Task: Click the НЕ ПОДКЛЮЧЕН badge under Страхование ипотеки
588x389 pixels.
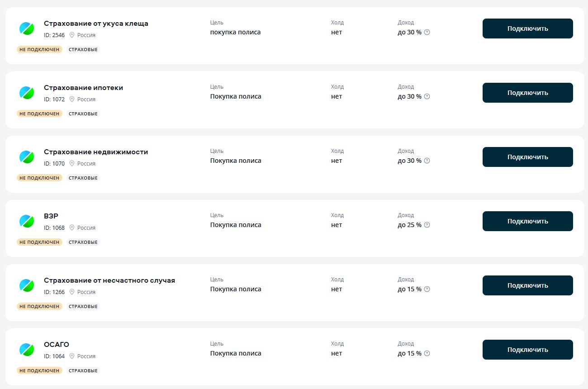Action: coord(40,114)
